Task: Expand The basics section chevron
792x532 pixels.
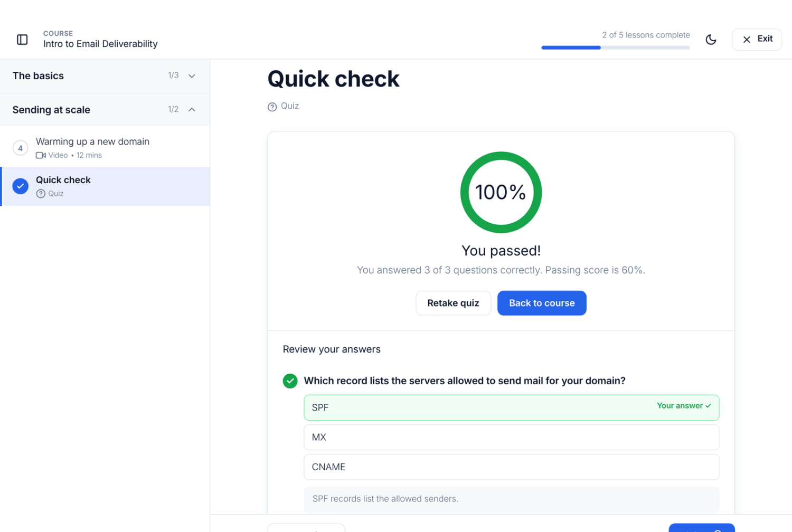Action: 192,76
